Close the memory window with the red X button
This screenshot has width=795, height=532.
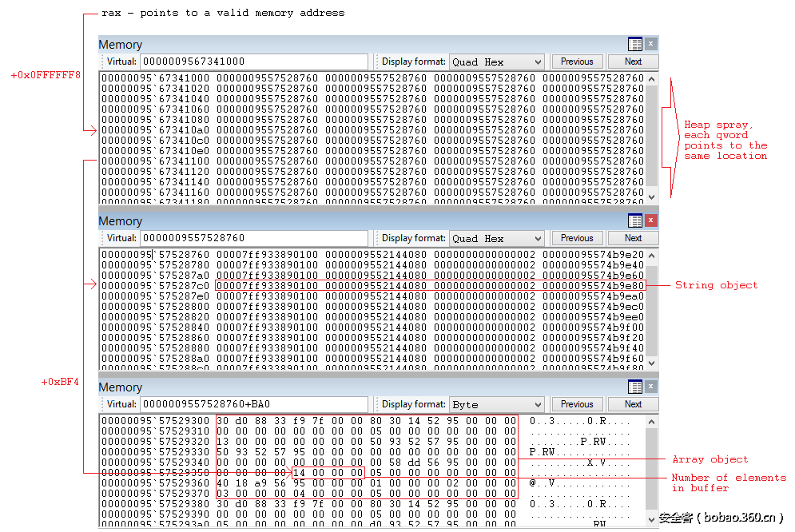(651, 220)
